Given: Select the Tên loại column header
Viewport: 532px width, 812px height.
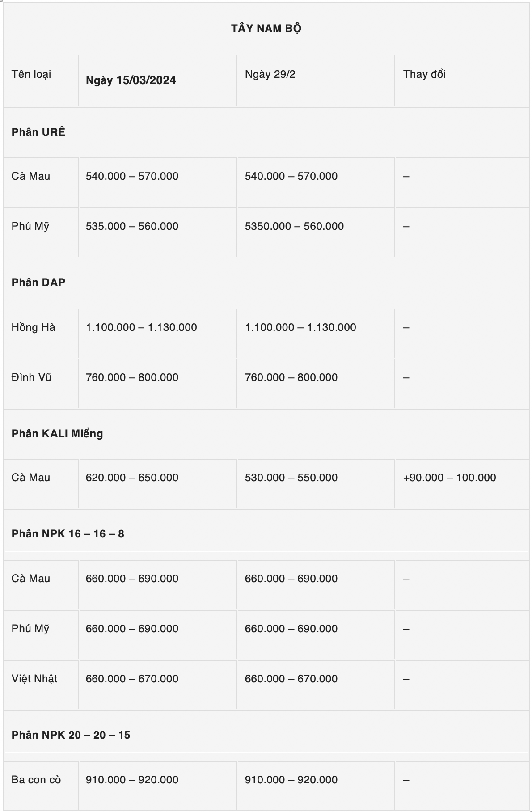Looking at the screenshot, I should 31,74.
